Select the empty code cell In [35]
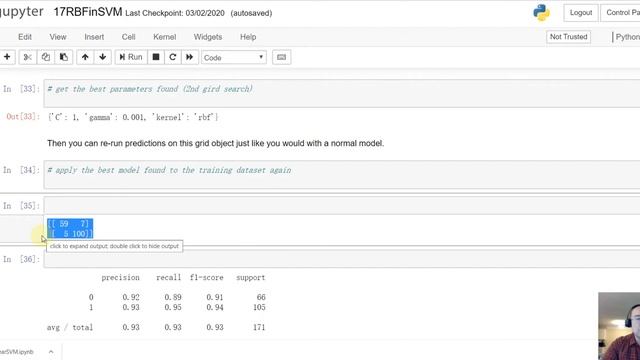The width and height of the screenshot is (640, 360). pos(342,205)
